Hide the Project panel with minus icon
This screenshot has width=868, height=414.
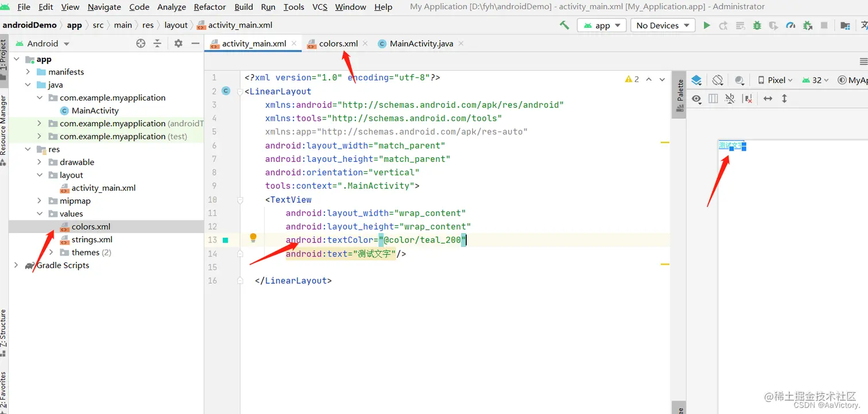pos(195,44)
